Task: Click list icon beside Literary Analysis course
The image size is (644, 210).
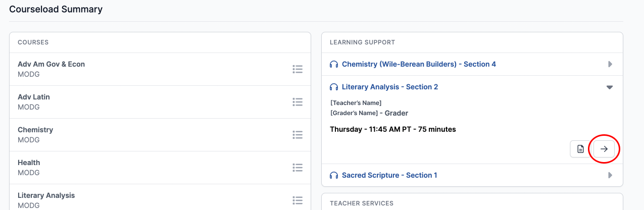Action: [x=298, y=200]
